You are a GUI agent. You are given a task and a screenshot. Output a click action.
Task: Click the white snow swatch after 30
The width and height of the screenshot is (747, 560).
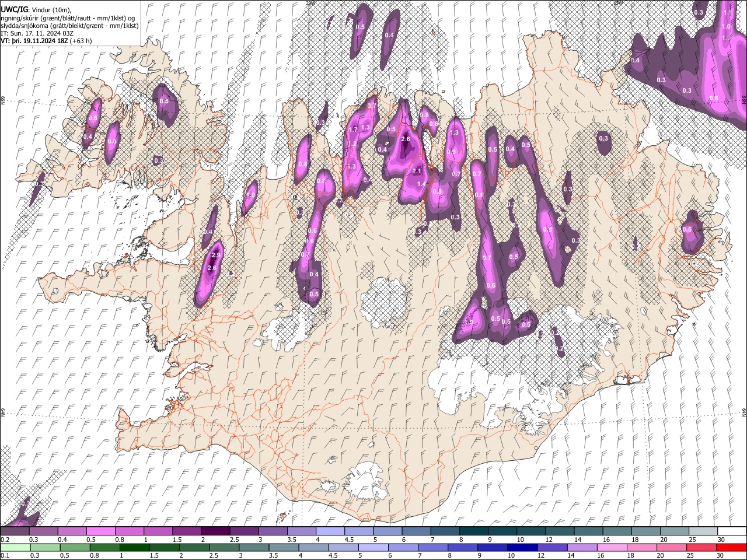[732, 531]
